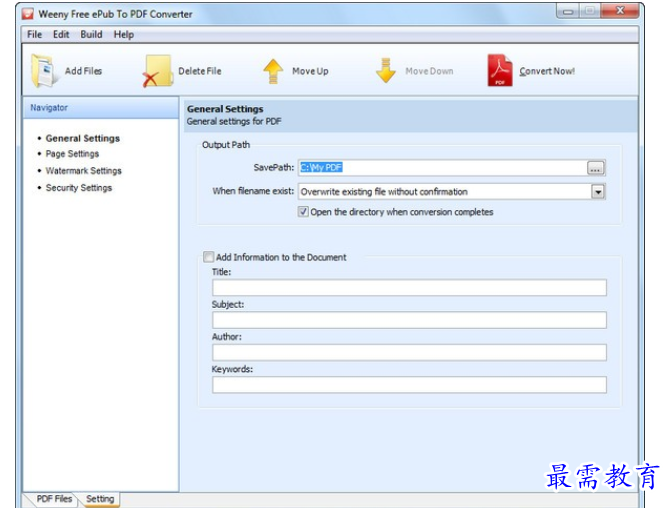668x508 pixels.
Task: Click into the SavePath input field
Action: (x=442, y=168)
